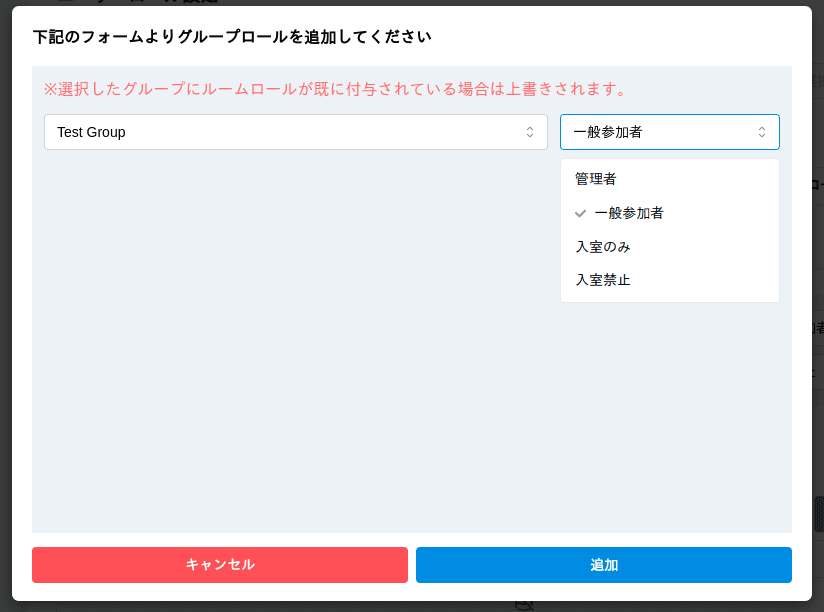
Task: Open the Test Group dropdown
Action: tap(295, 131)
